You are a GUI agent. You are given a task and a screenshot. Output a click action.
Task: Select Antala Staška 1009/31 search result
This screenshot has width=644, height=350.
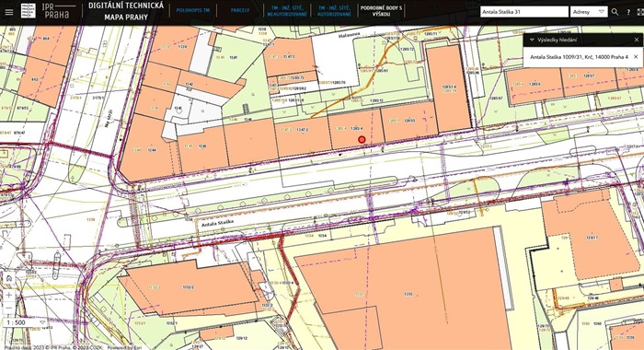point(579,57)
